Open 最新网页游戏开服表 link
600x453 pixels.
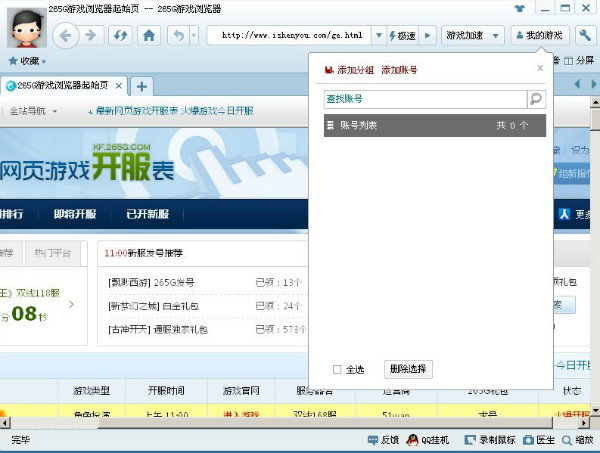pyautogui.click(x=137, y=111)
